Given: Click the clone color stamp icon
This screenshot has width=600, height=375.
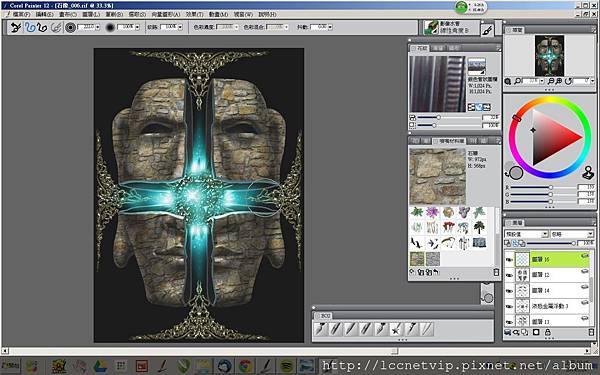Looking at the screenshot, I should point(588,173).
